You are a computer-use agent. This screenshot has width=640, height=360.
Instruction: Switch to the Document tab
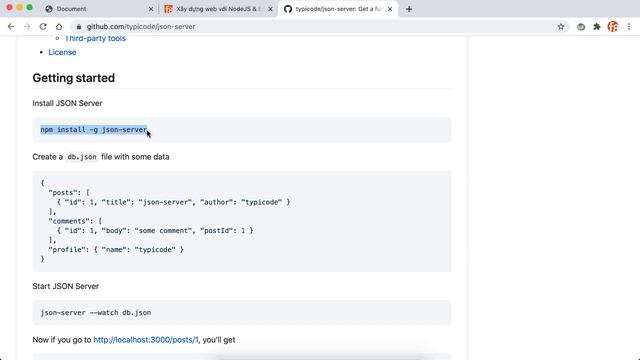(98, 9)
